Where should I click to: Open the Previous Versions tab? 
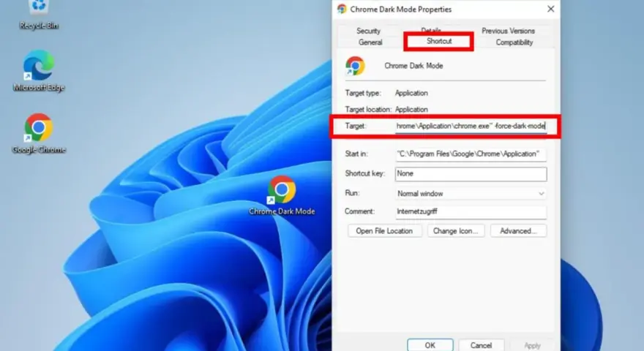(508, 31)
